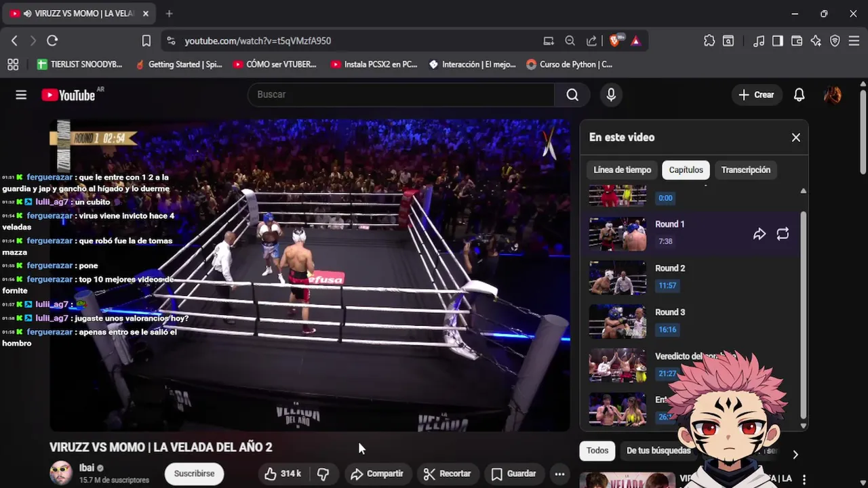868x488 pixels.
Task: Save video with Guardar button
Action: coord(513,474)
